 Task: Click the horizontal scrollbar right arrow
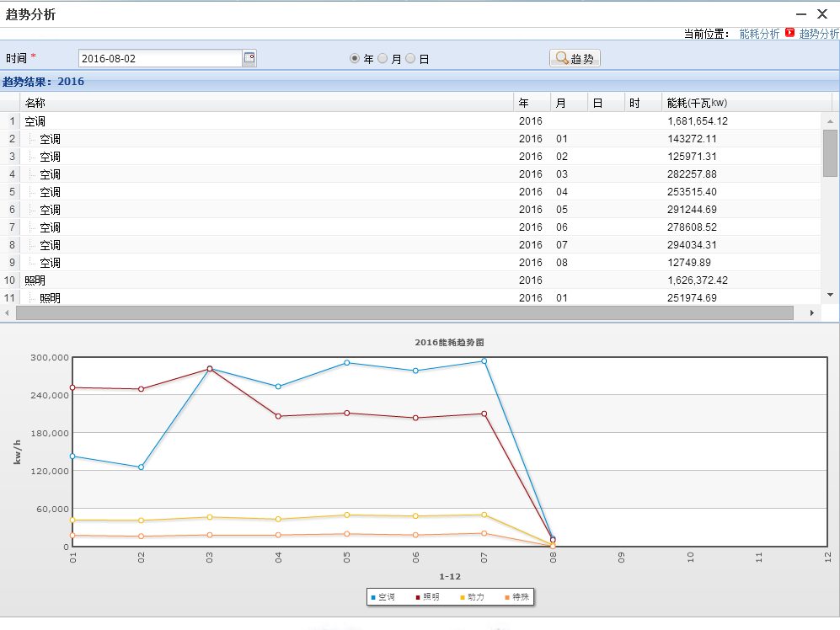click(x=811, y=312)
